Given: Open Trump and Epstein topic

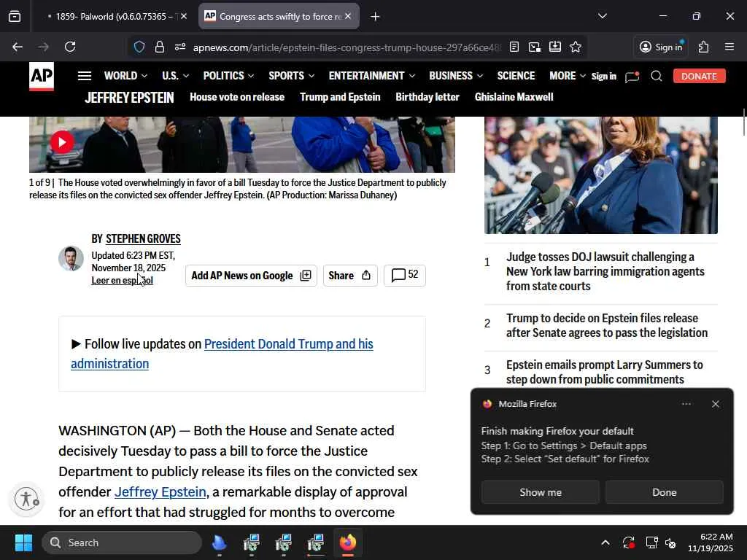Looking at the screenshot, I should 340,97.
